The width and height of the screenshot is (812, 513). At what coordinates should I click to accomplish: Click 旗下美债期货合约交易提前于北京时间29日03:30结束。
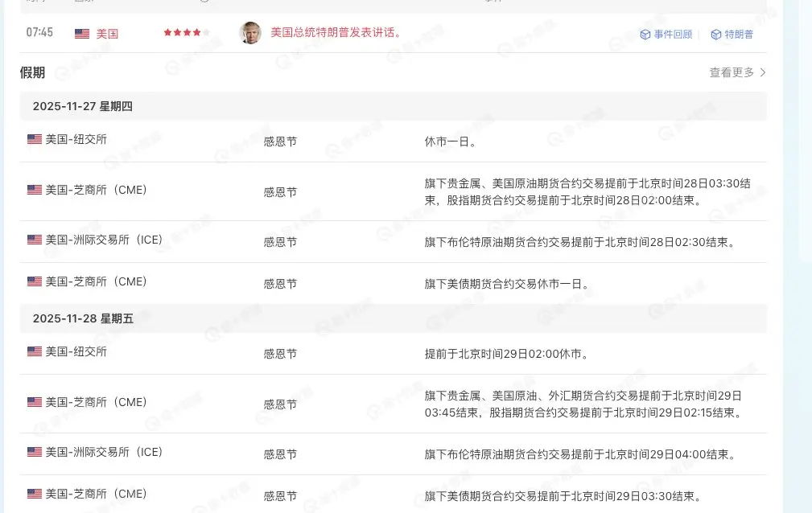[563, 496]
